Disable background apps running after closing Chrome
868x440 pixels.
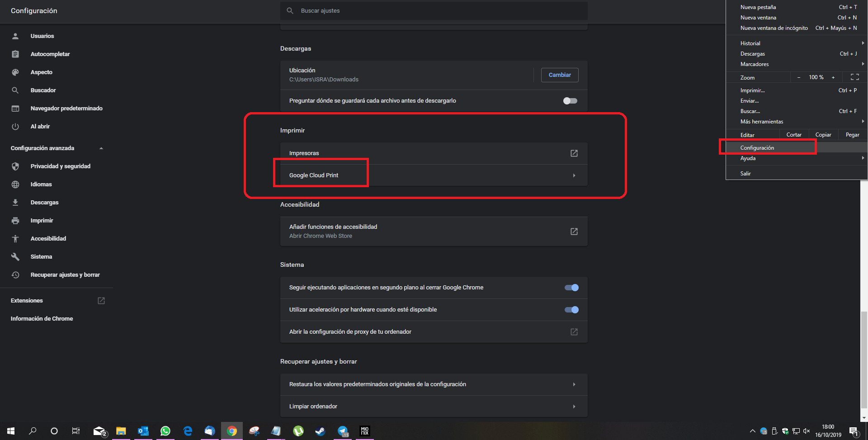(571, 287)
